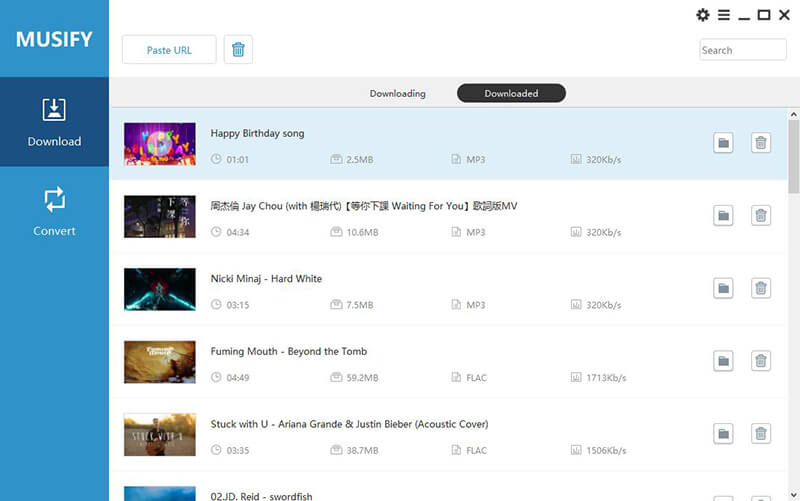Open folder for Happy Birthday song
800x501 pixels.
tap(723, 143)
